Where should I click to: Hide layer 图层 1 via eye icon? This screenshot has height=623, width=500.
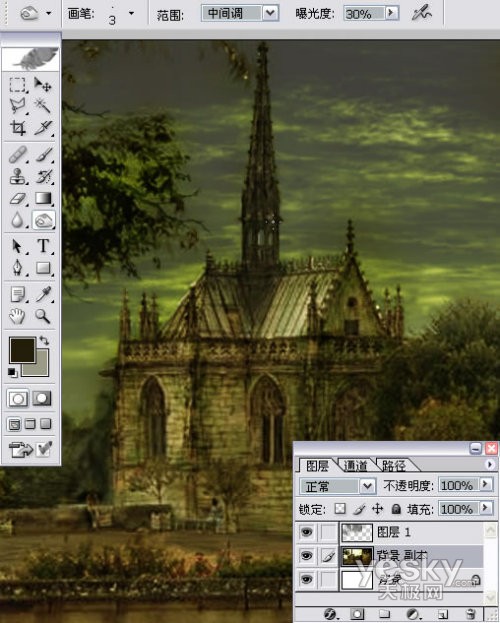point(306,532)
